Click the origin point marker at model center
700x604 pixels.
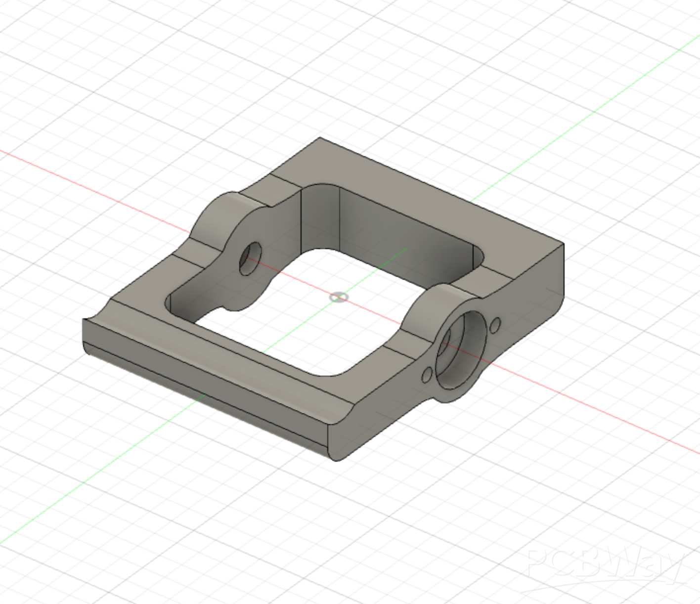pyautogui.click(x=339, y=297)
